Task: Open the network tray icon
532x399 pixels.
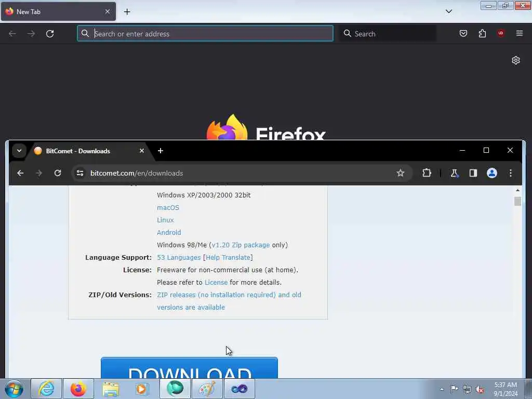Action: pos(467,389)
